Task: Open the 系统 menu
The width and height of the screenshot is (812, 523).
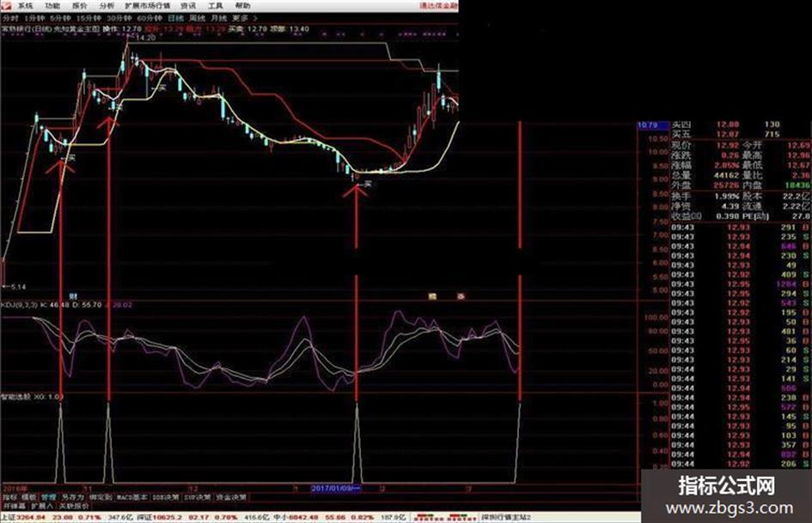Action: [26, 6]
